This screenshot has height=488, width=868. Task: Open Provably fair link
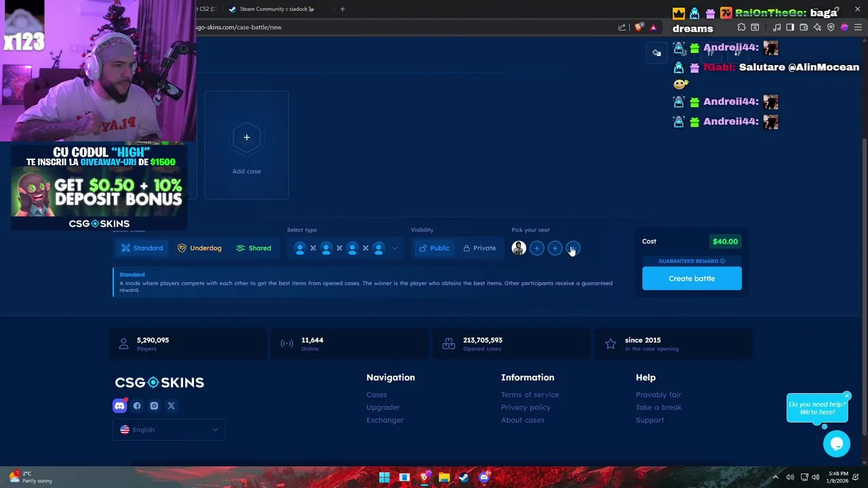658,394
